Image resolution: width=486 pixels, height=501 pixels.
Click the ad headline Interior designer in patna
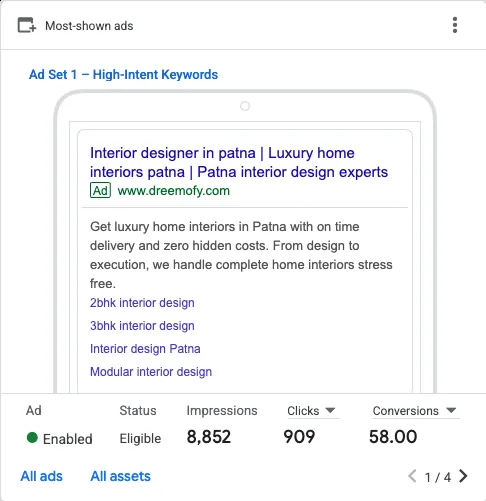click(x=239, y=162)
